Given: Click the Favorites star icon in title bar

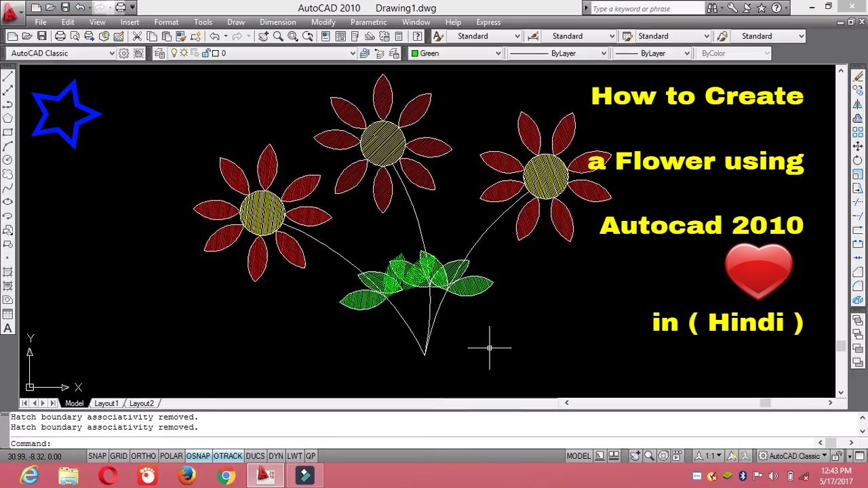Looking at the screenshot, I should [762, 8].
